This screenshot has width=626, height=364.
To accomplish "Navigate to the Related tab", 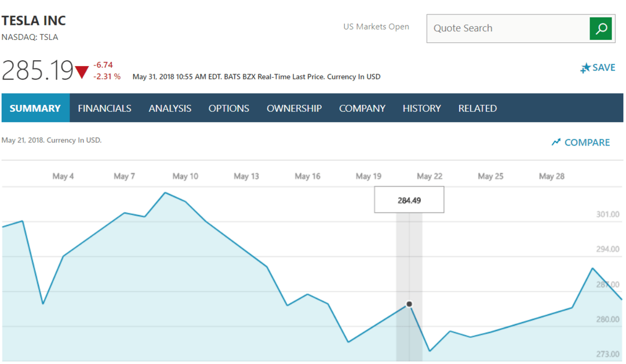I will pos(478,108).
